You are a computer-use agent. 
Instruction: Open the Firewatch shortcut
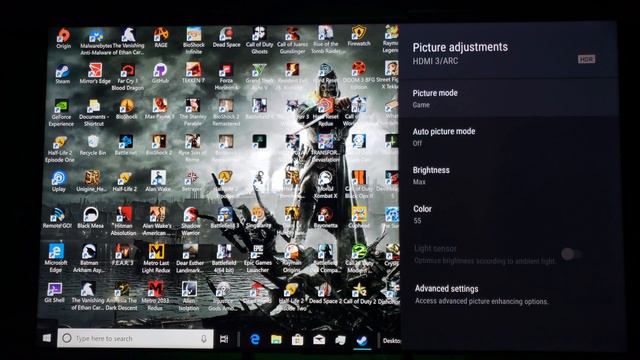[359, 37]
